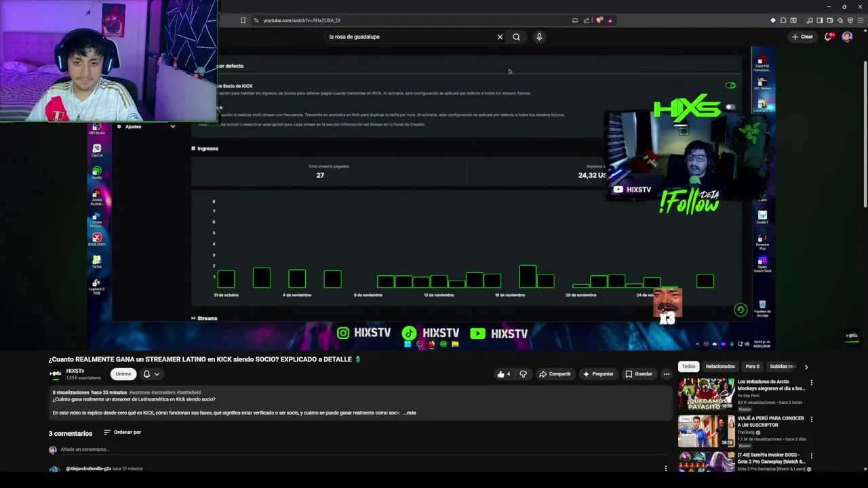Bookmark this page in the address bar
Image resolution: width=868 pixels, height=488 pixels.
point(243,20)
